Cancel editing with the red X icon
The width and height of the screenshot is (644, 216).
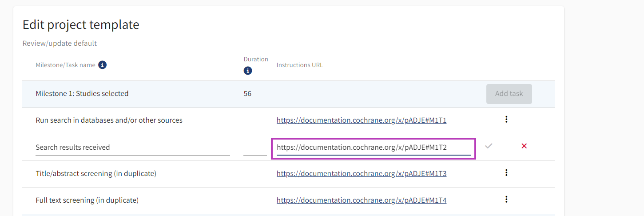524,146
